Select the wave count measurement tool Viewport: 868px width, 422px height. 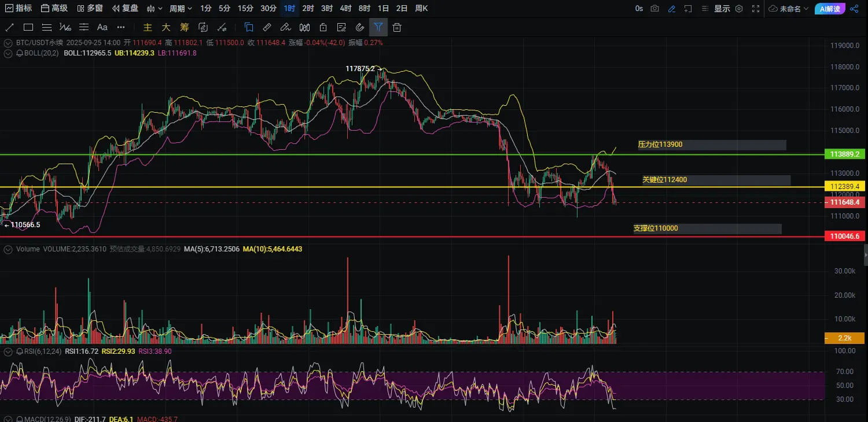(x=65, y=27)
